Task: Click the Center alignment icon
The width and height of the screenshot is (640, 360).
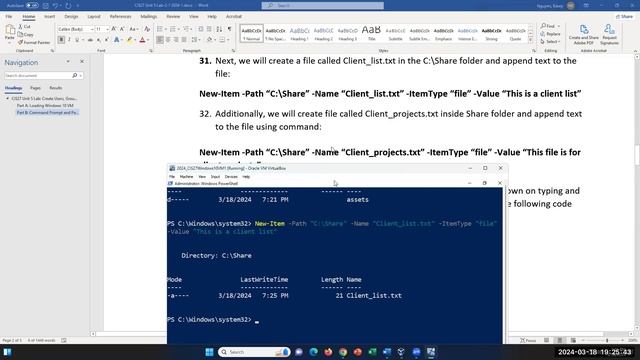Action: coord(168,40)
